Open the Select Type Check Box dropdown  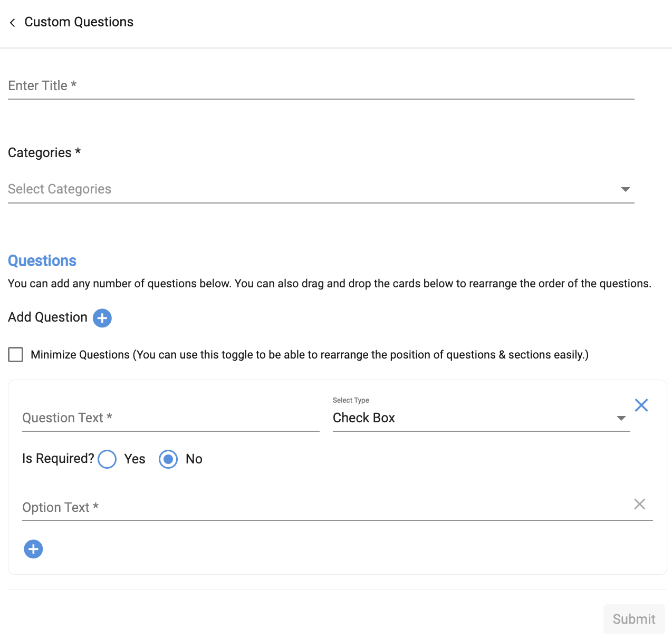click(x=469, y=418)
